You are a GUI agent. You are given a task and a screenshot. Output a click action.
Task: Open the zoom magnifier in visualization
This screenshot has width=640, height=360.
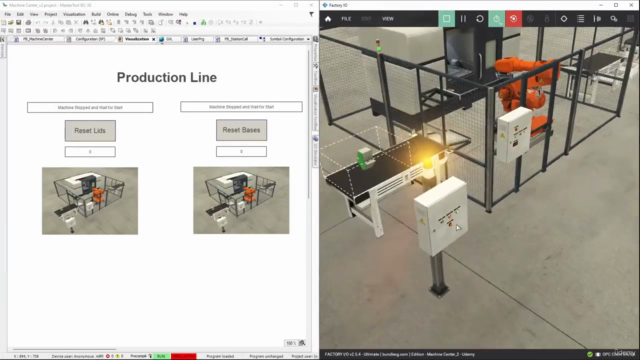pos(302,343)
